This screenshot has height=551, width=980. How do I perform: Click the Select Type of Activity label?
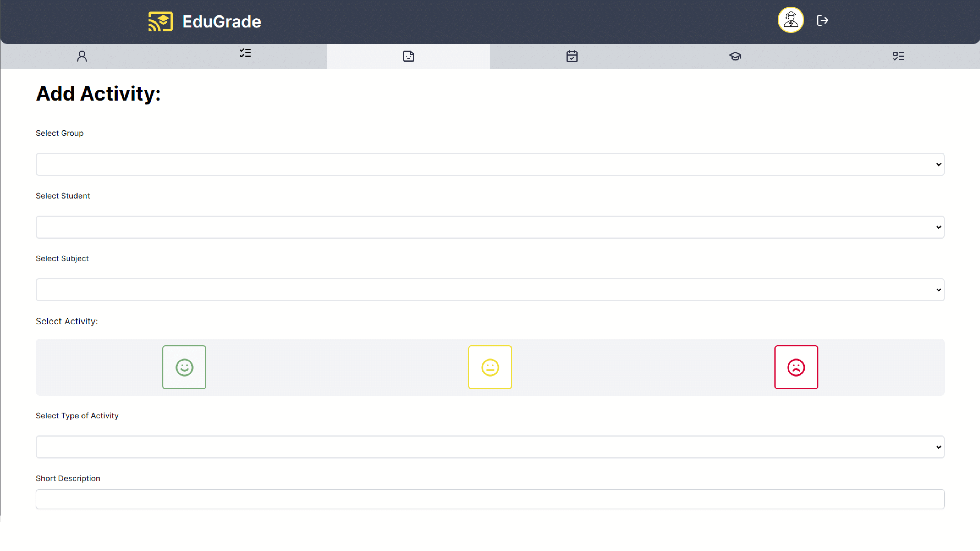click(x=77, y=416)
